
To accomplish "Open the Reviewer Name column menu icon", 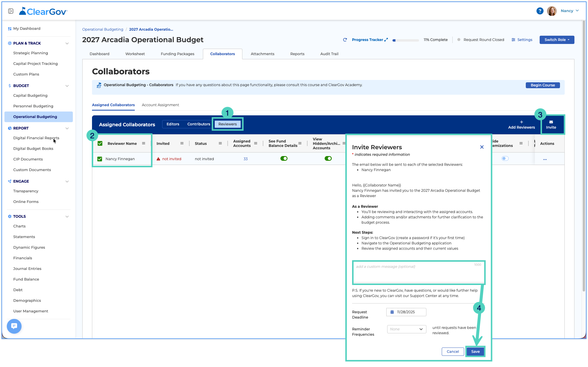I will (144, 143).
